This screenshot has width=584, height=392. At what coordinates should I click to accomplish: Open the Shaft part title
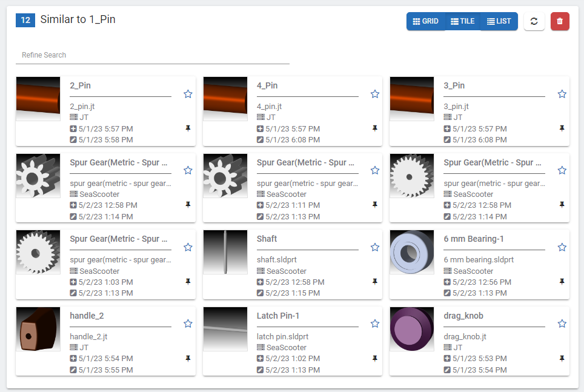[x=267, y=239]
